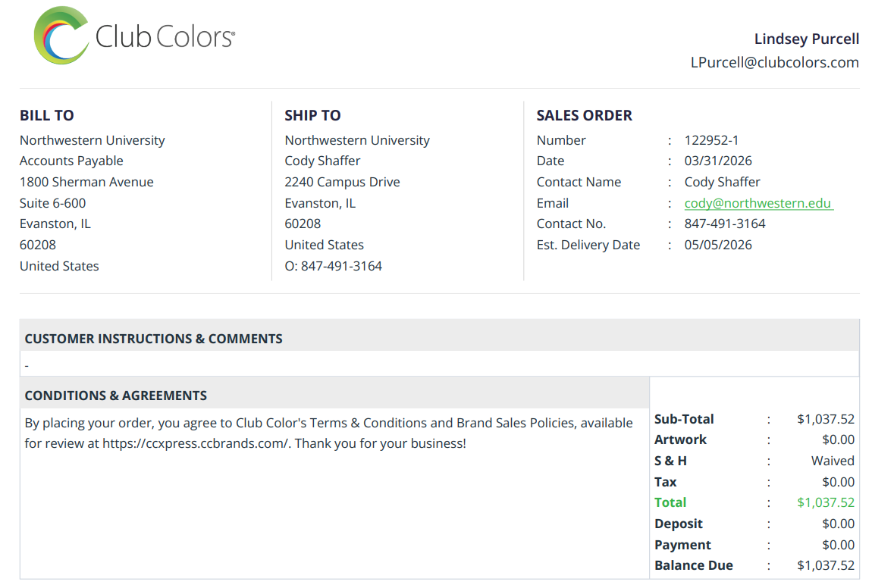This screenshot has height=588, width=872.
Task: Click the Conditions & Agreements header
Action: [116, 395]
